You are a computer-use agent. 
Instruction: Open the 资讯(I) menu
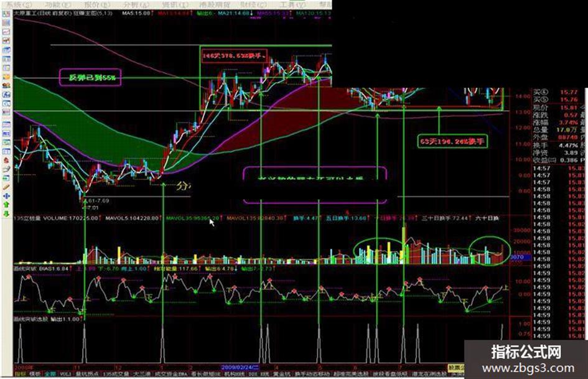click(x=175, y=4)
